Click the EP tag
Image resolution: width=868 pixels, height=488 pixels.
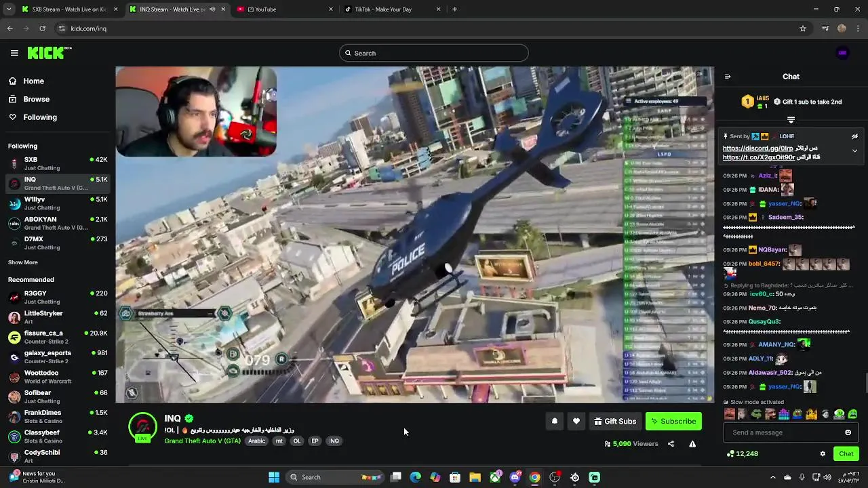[x=315, y=441]
